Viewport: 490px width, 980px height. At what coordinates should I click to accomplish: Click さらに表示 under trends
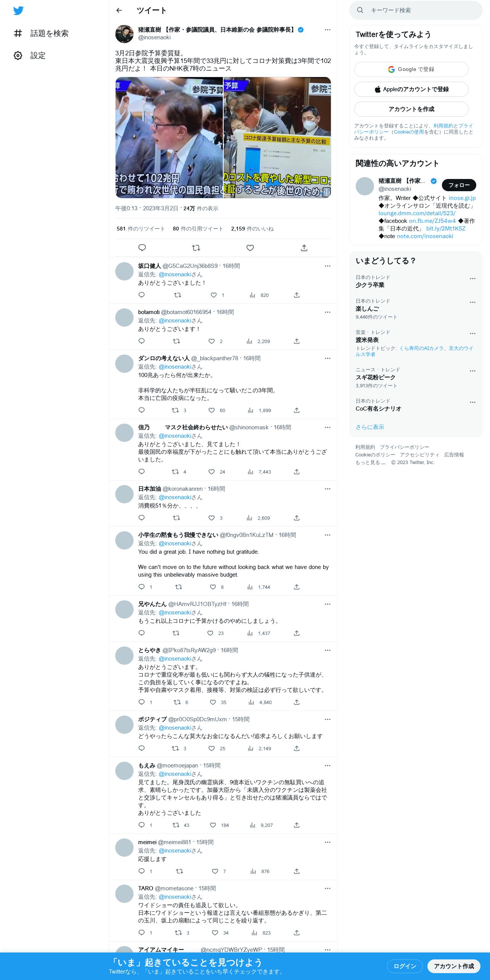(370, 427)
